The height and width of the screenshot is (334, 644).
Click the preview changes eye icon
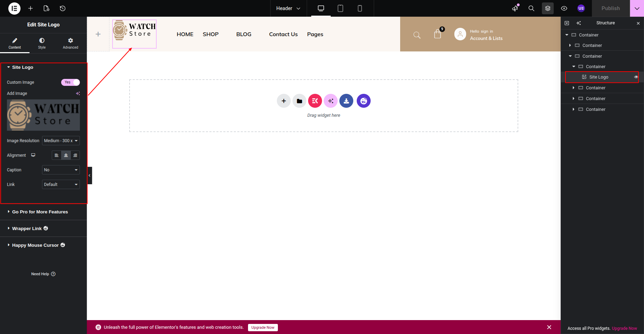564,8
